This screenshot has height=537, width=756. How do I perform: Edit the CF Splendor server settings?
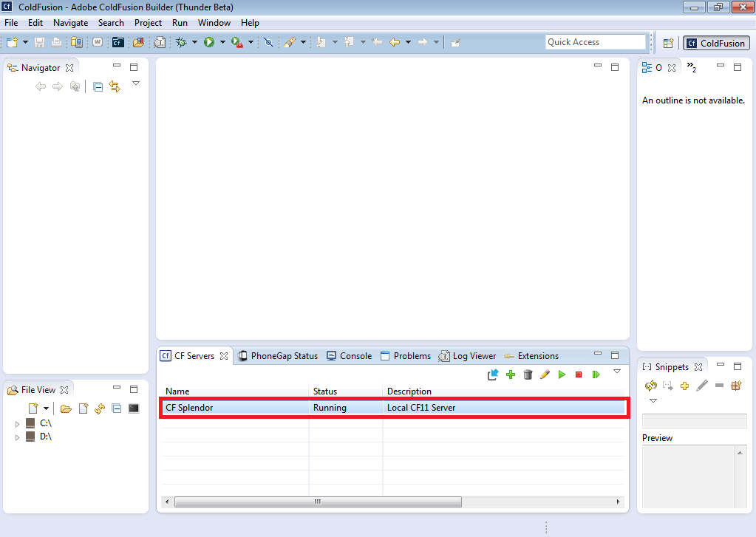point(545,374)
